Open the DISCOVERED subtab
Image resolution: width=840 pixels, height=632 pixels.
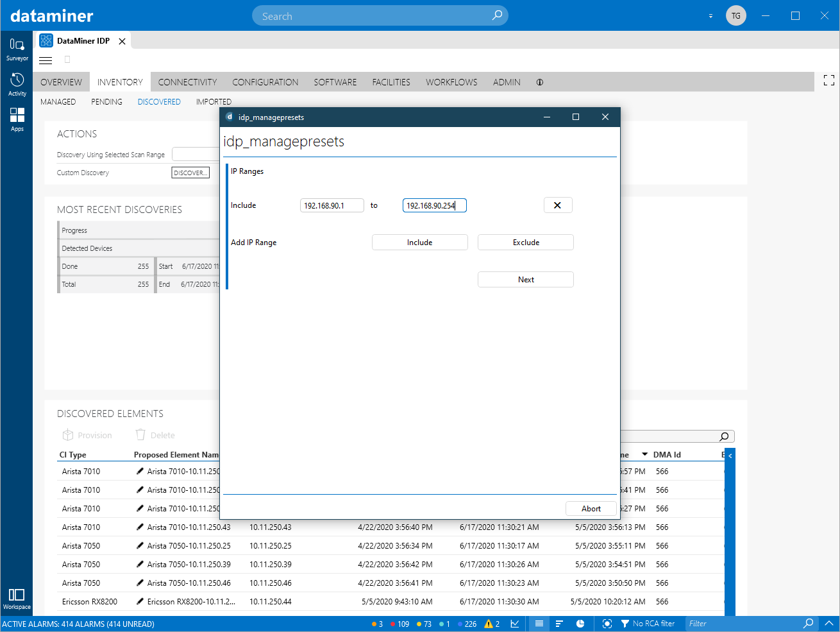(159, 102)
